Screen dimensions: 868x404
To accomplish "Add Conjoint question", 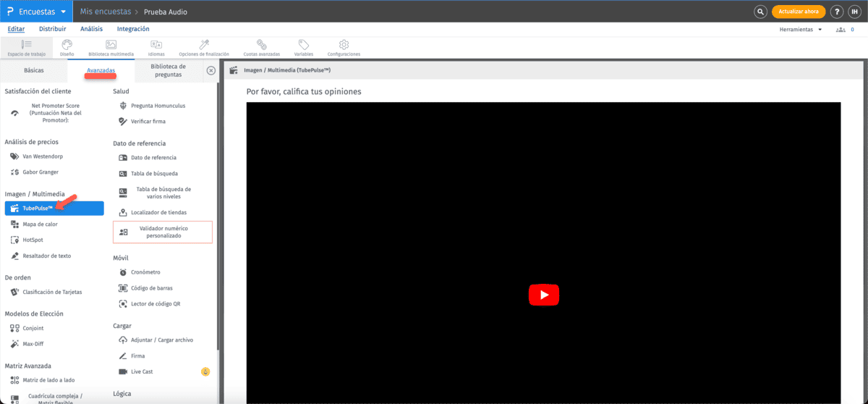I will tap(33, 329).
